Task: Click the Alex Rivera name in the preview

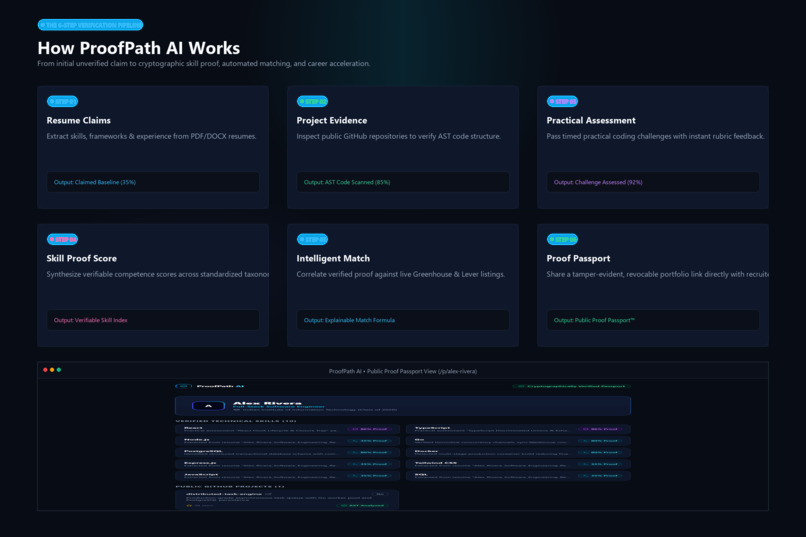Action: (x=267, y=403)
